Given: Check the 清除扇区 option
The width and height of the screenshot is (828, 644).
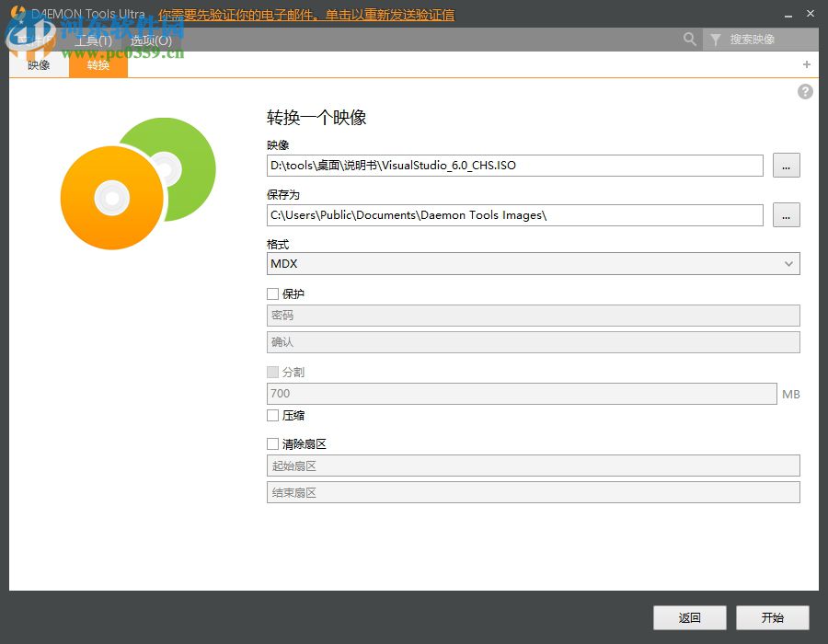Looking at the screenshot, I should [x=272, y=443].
